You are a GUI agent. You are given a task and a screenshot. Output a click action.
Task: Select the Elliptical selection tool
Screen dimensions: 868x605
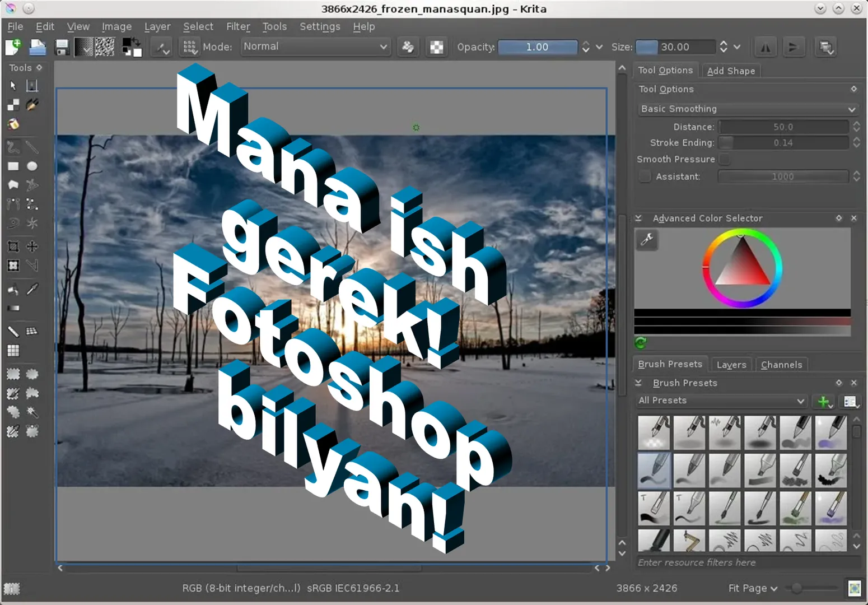click(x=32, y=374)
